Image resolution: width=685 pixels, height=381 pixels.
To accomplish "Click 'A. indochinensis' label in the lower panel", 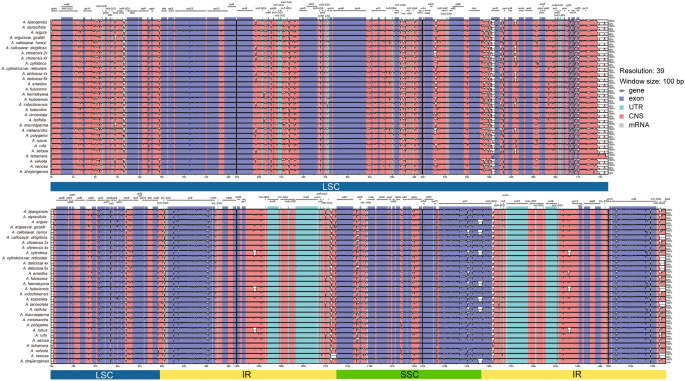I will click(x=34, y=294).
